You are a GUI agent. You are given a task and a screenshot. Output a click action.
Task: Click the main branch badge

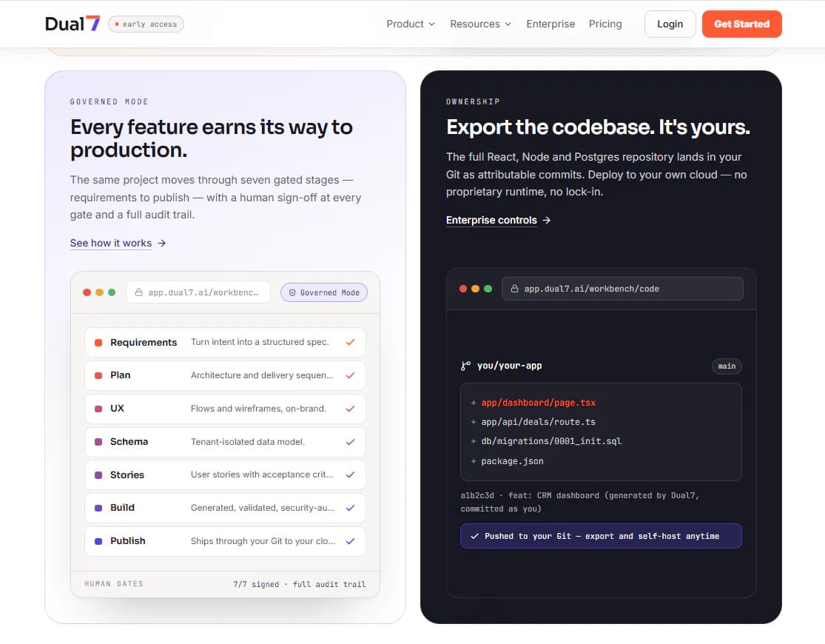727,366
